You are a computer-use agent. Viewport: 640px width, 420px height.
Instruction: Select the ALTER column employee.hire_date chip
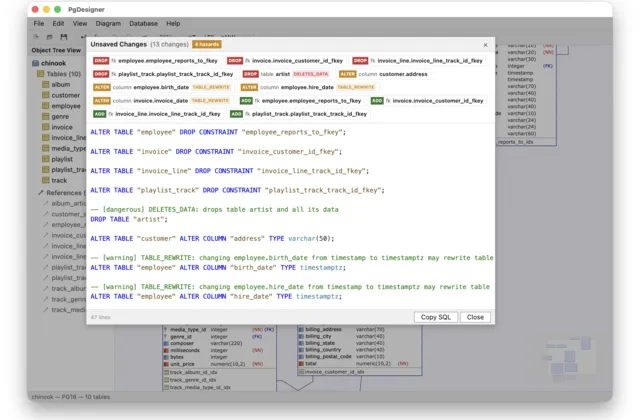point(308,87)
